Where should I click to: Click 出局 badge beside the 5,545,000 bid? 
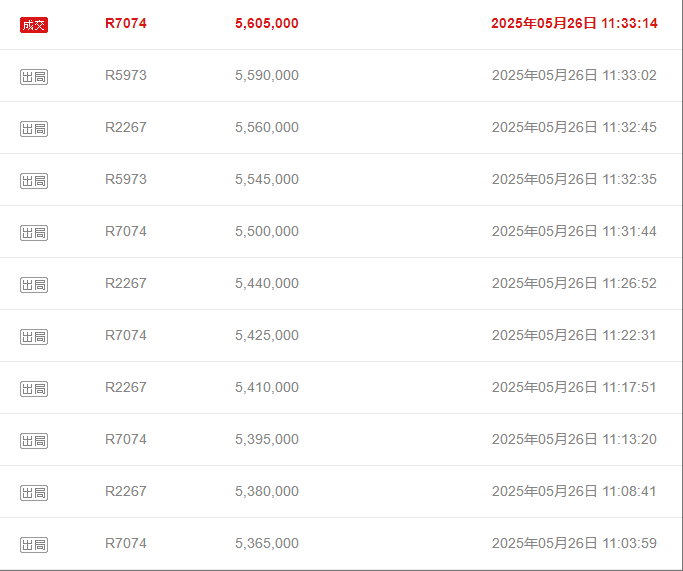[34, 181]
